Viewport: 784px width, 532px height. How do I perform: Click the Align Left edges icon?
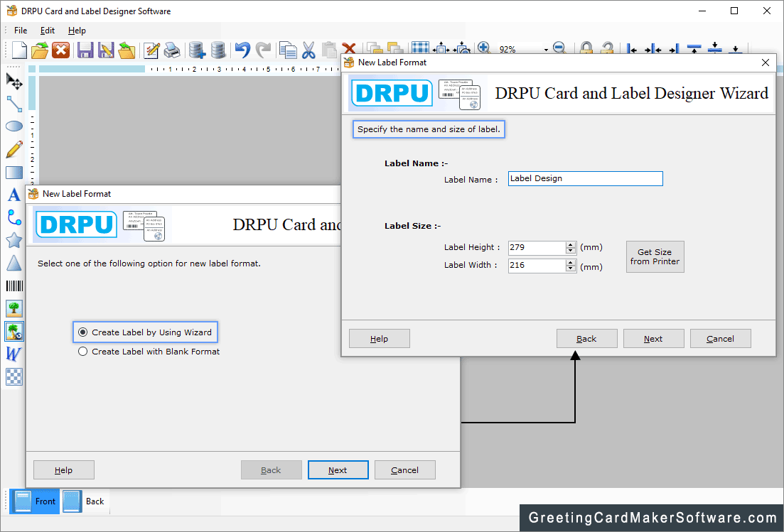[631, 49]
